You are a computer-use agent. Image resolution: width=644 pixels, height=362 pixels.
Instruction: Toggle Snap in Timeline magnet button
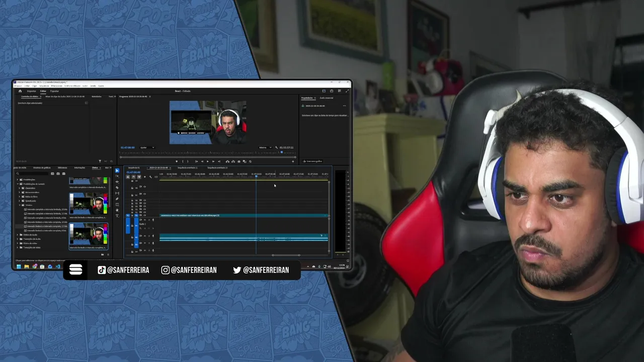(133, 177)
